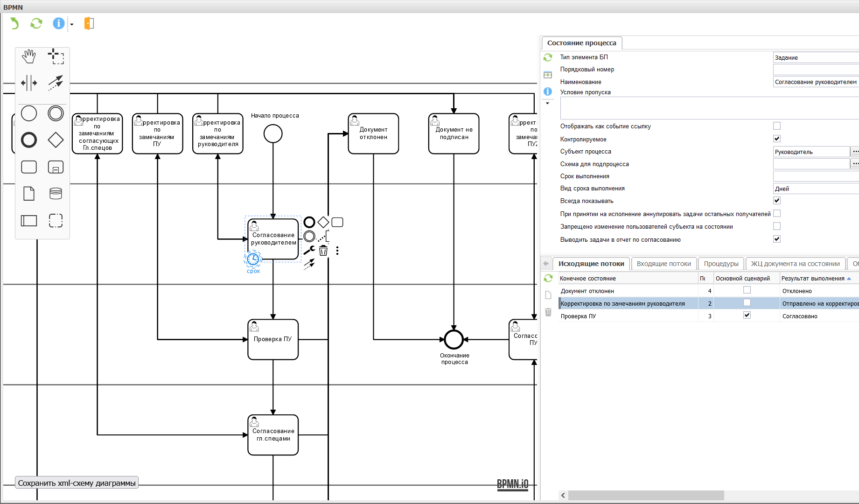Uncheck 'Всегда показывать' checkbox
Image resolution: width=859 pixels, height=504 pixels.
777,201
